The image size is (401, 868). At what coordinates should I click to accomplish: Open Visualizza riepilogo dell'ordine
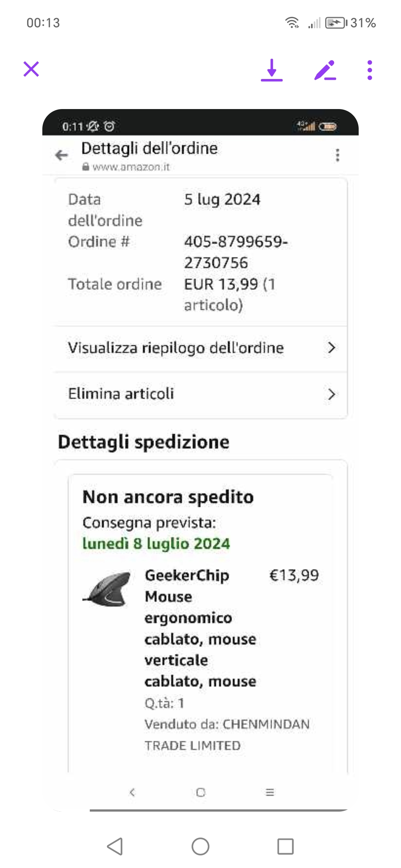[176, 348]
